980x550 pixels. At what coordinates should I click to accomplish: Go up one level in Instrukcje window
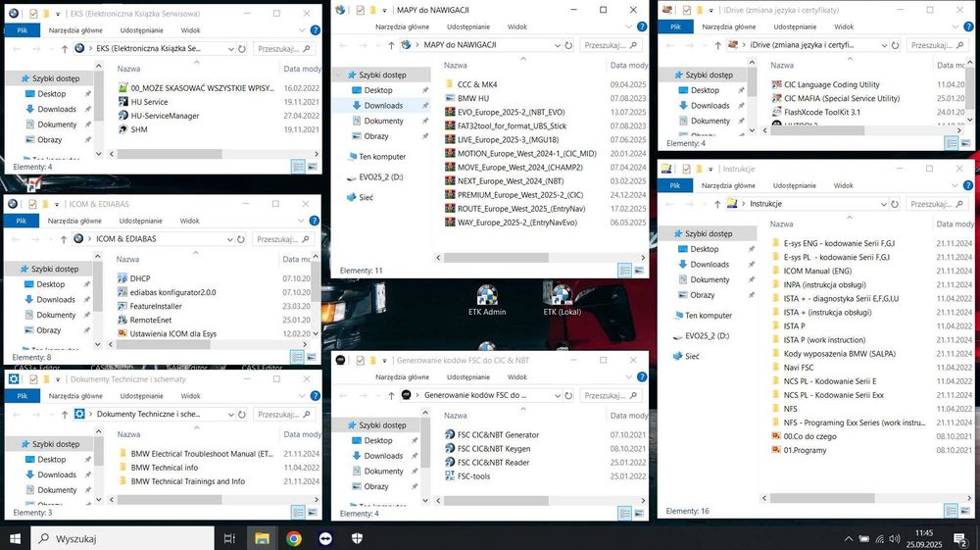pyautogui.click(x=717, y=204)
